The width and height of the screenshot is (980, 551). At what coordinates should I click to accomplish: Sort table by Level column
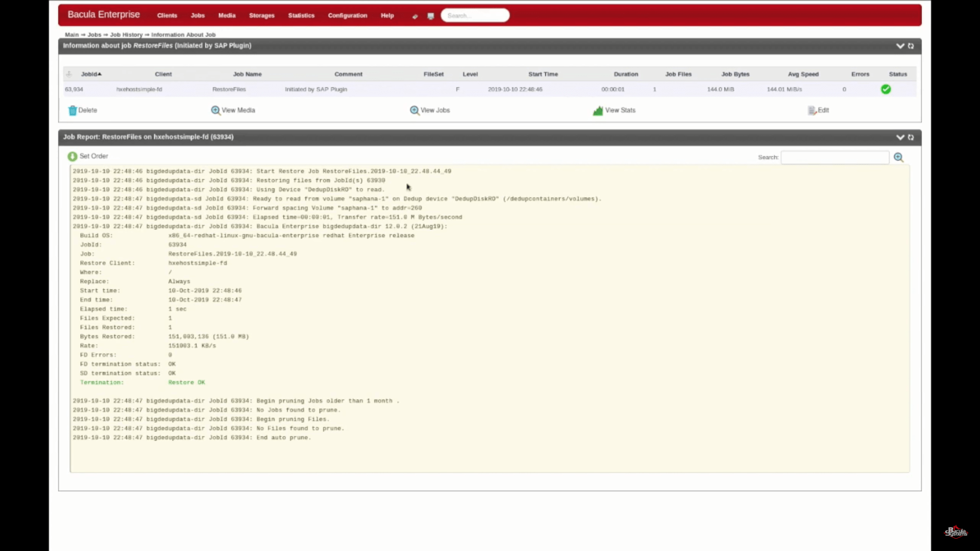(x=470, y=74)
